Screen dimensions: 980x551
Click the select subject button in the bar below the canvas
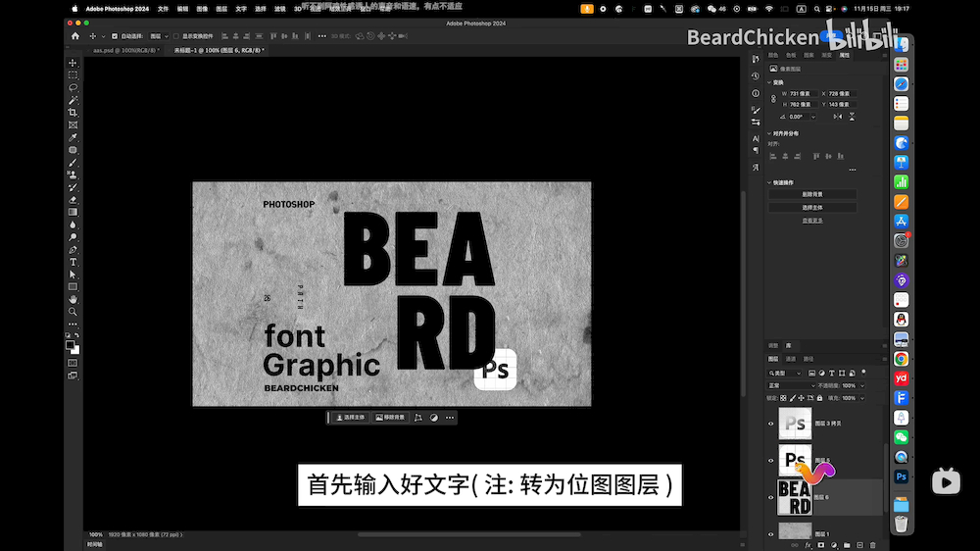coord(351,417)
